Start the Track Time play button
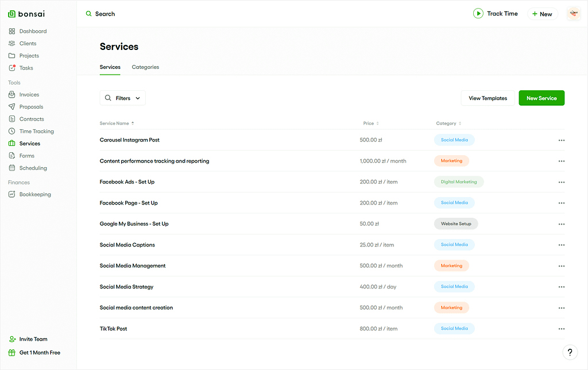 [x=478, y=14]
